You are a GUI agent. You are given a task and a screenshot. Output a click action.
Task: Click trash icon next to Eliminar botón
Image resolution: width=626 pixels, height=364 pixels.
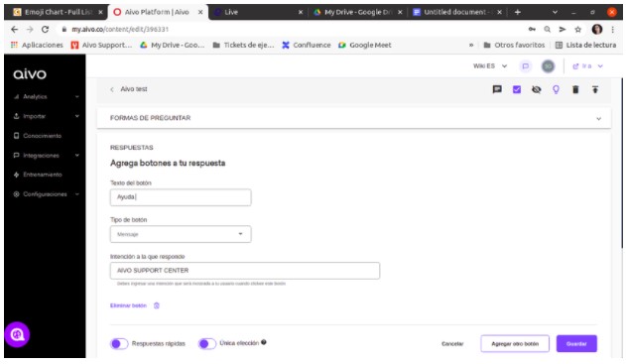click(x=157, y=305)
